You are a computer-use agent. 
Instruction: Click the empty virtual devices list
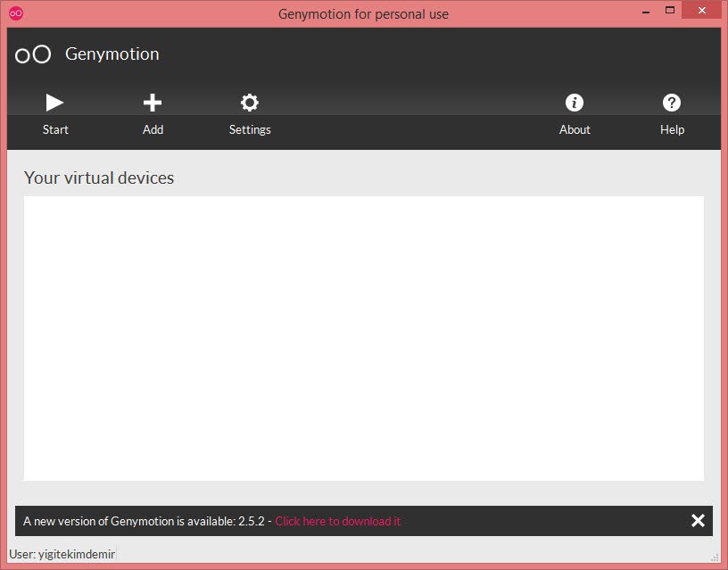pos(363,338)
